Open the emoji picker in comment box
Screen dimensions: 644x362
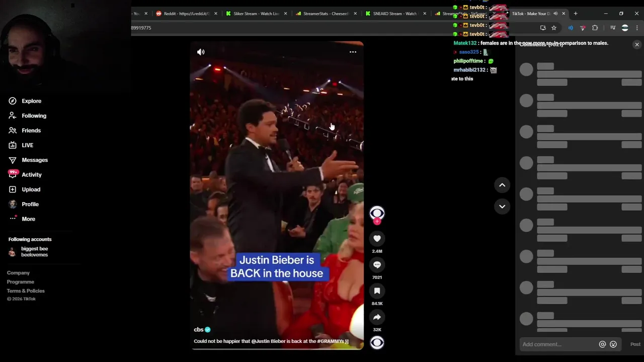point(613,344)
